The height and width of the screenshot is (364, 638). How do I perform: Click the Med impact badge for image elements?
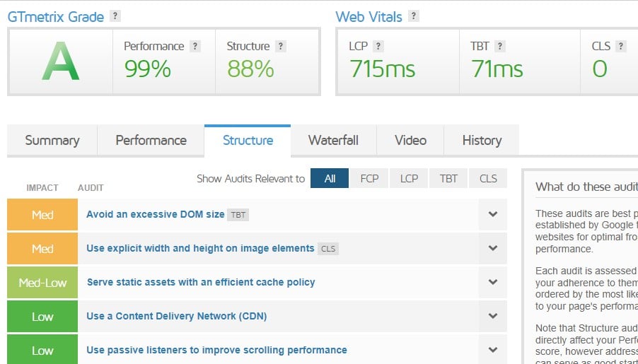tap(42, 248)
